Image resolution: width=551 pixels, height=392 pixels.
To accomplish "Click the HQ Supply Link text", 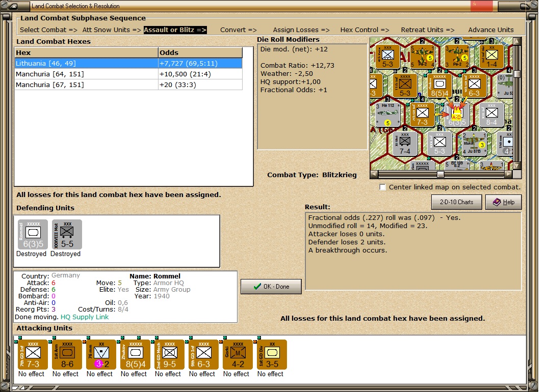I will 85,317.
